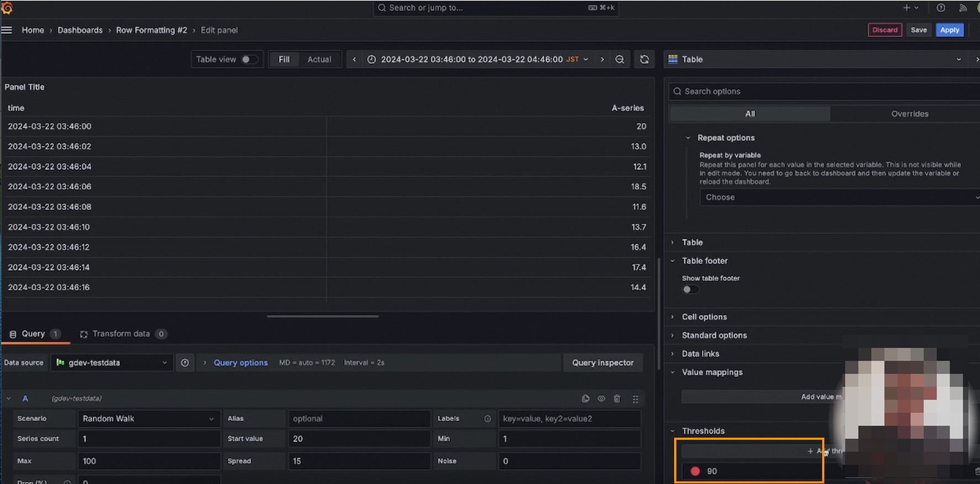Switch to the Overrides tab

[909, 114]
